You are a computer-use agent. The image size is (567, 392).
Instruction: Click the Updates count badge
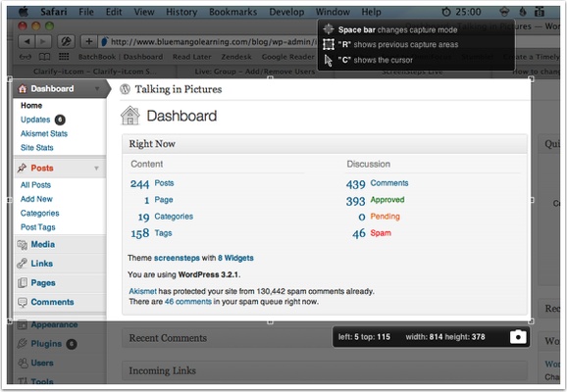(x=60, y=120)
